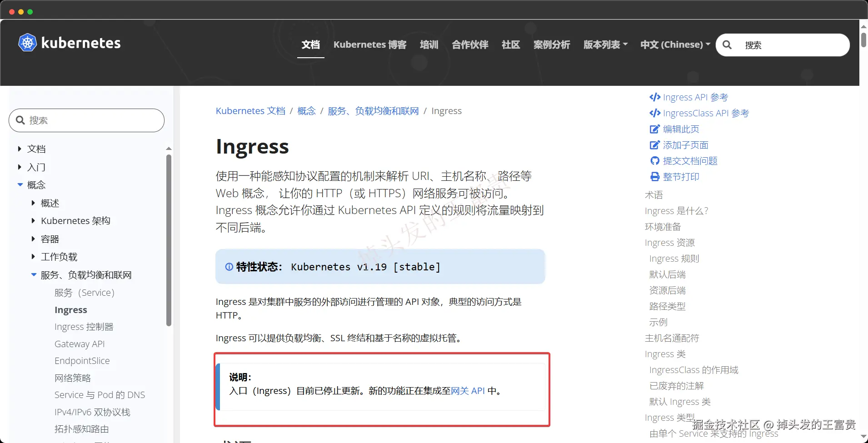
Task: Expand the Kubernetes 架构 node arrow
Action: [33, 220]
